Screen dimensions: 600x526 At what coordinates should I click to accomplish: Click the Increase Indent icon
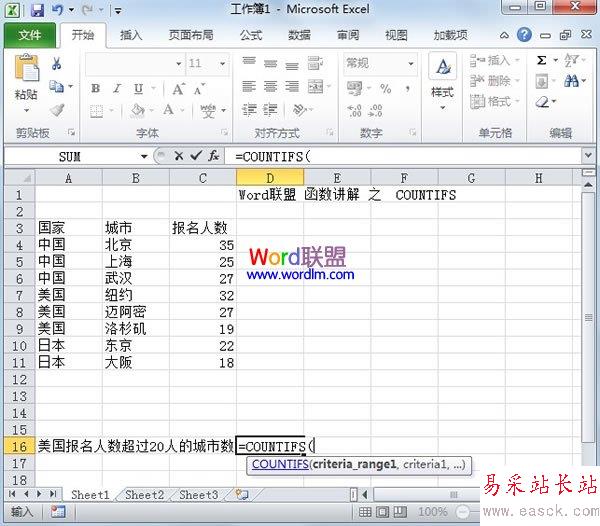[270, 110]
